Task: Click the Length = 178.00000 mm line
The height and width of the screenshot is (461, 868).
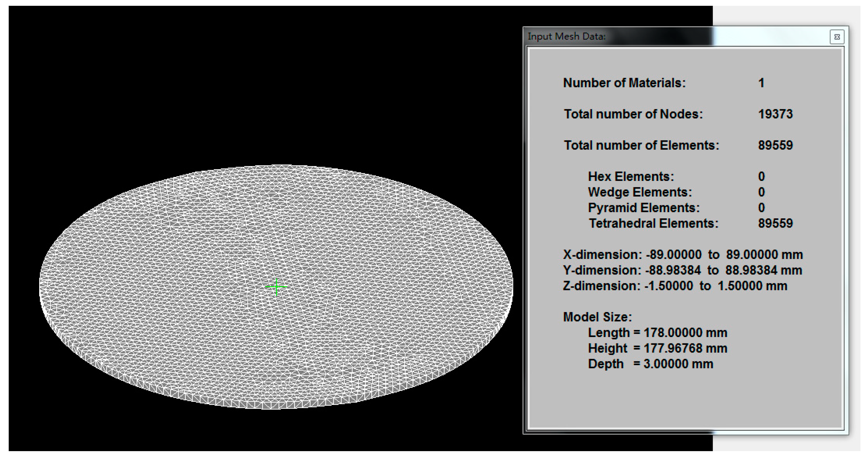Action: (x=658, y=333)
